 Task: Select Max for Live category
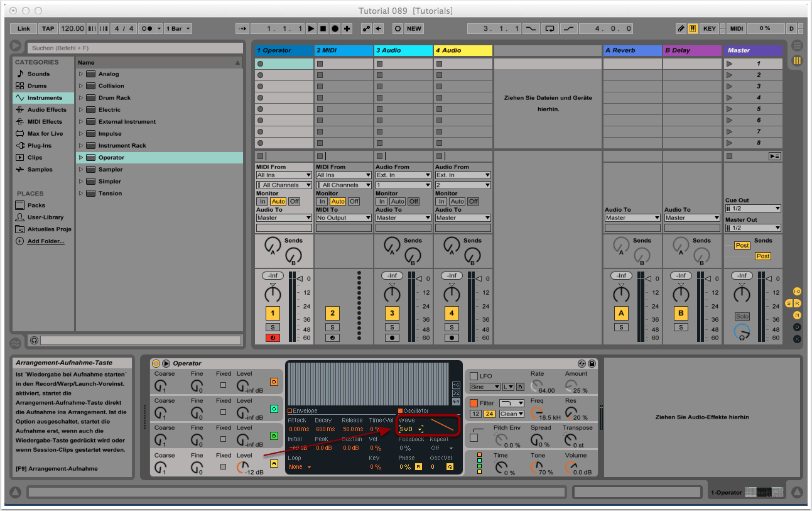tap(45, 134)
